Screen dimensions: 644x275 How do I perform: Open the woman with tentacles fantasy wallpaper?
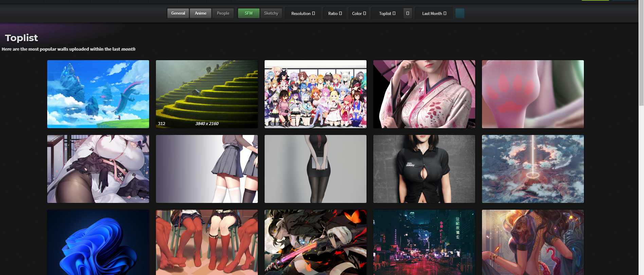[x=533, y=242]
